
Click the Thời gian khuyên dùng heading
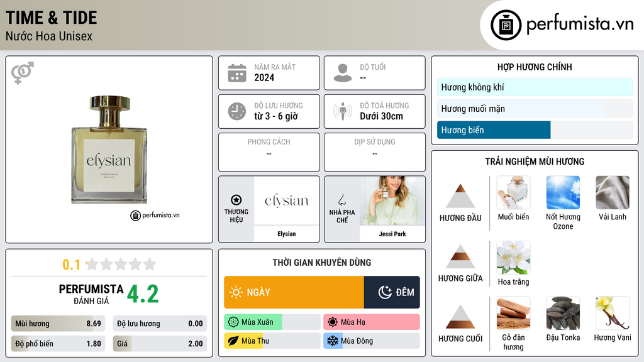coord(322,262)
